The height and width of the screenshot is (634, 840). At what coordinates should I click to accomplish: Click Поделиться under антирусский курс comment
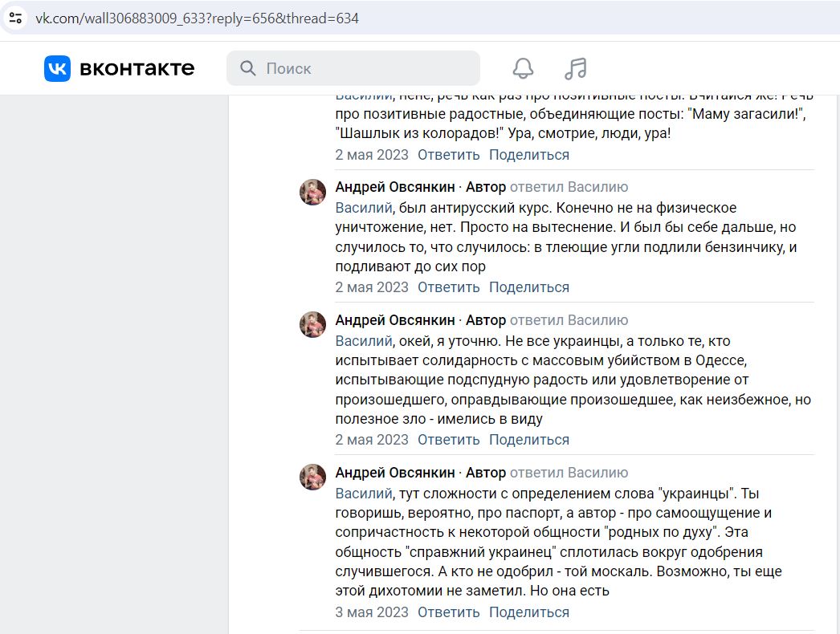click(x=528, y=287)
